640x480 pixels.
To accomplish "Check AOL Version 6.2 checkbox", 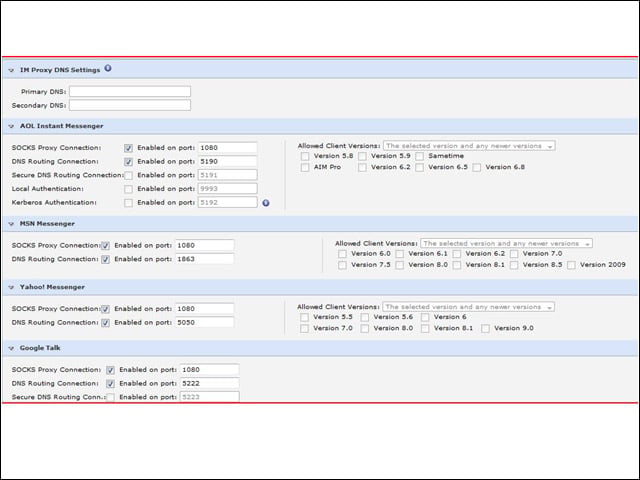I will coord(362,167).
